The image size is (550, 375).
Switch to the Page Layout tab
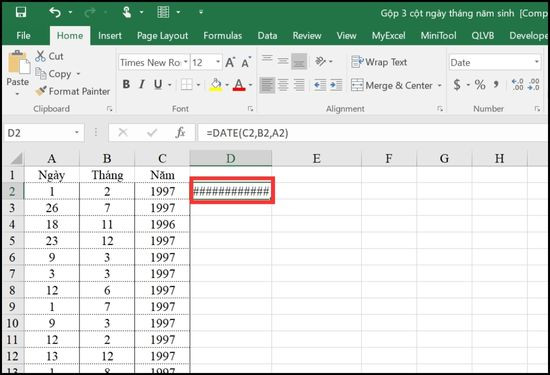pyautogui.click(x=162, y=36)
